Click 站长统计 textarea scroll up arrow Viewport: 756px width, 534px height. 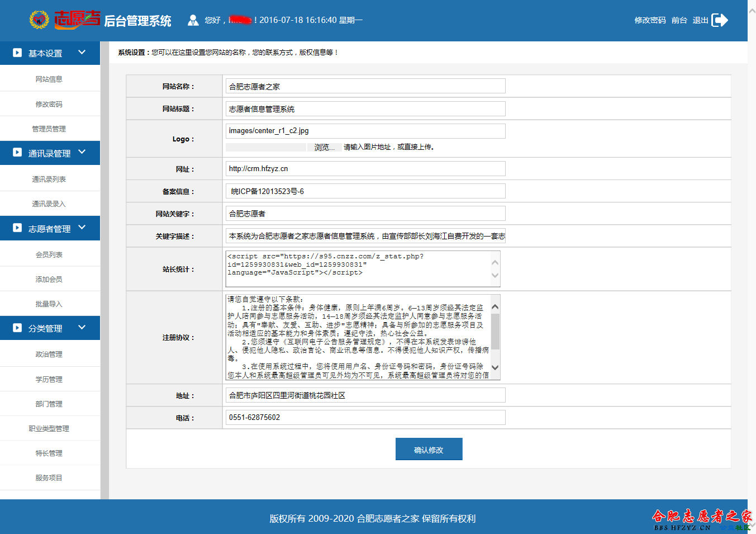click(x=495, y=262)
